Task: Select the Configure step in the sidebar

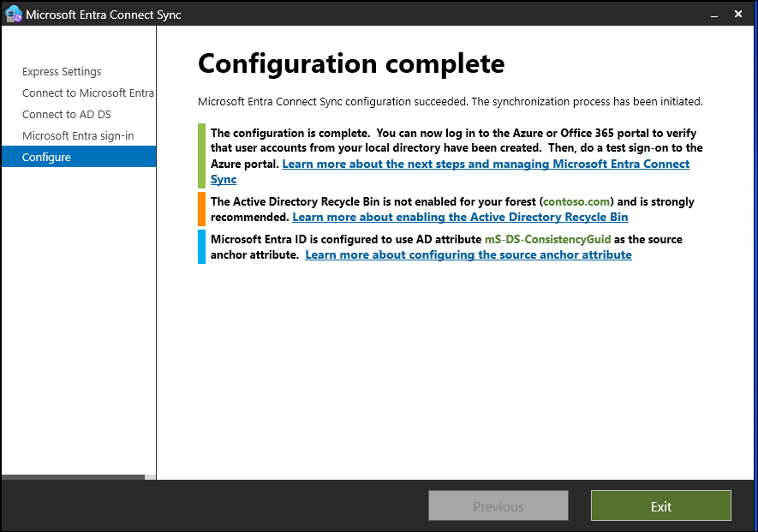Action: (79, 157)
